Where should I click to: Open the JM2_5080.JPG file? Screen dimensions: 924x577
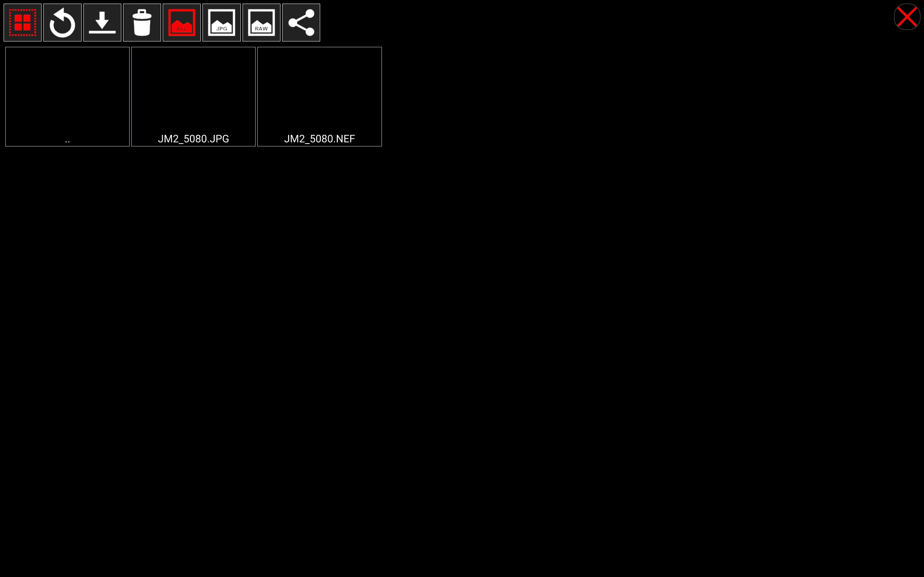point(193,96)
